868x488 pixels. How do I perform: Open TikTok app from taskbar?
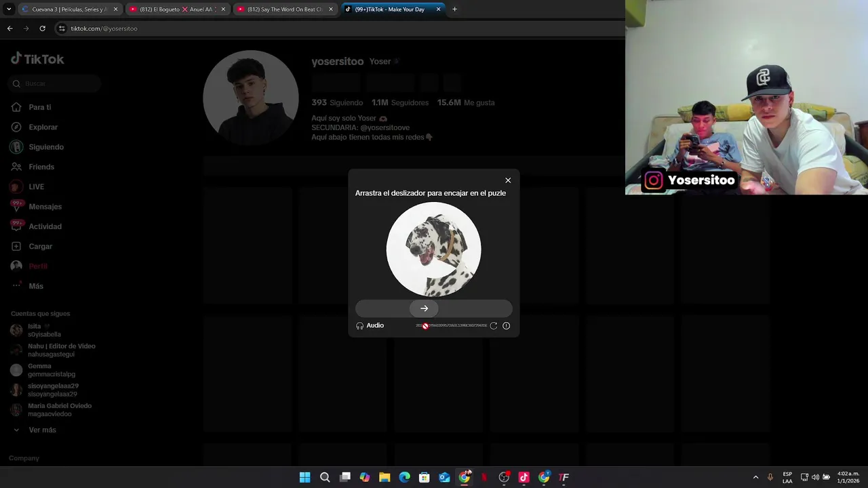click(524, 477)
